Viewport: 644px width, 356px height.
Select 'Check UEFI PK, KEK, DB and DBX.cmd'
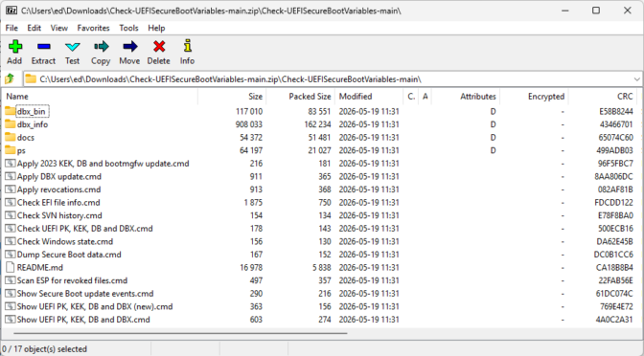[x=84, y=229]
